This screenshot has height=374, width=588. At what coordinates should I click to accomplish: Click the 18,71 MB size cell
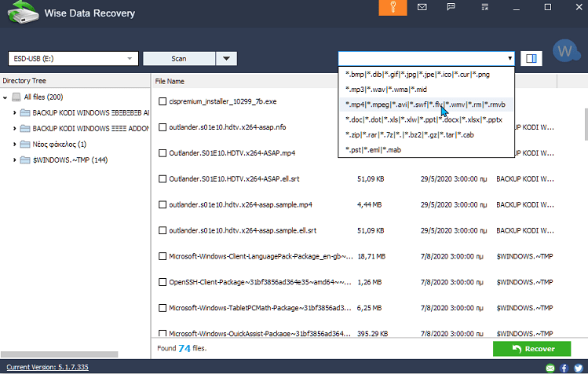point(371,256)
